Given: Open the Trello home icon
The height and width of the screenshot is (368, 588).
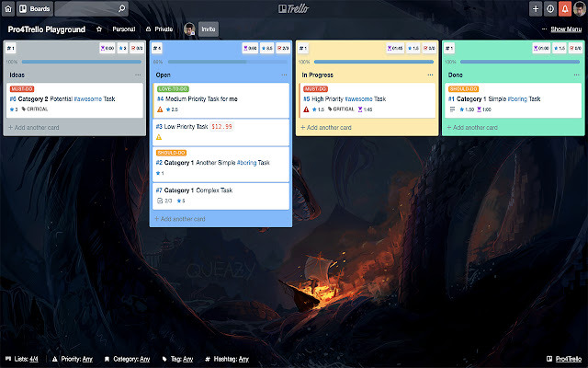Looking at the screenshot, I should [8, 8].
